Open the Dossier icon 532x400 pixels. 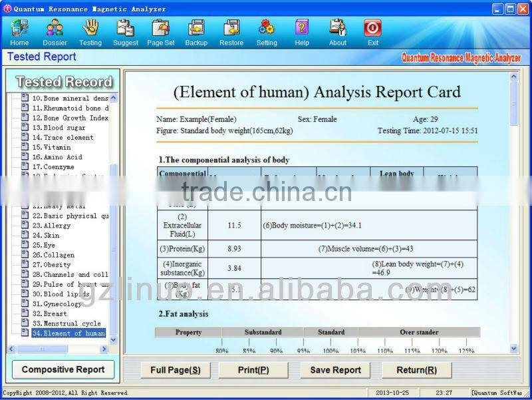click(55, 30)
